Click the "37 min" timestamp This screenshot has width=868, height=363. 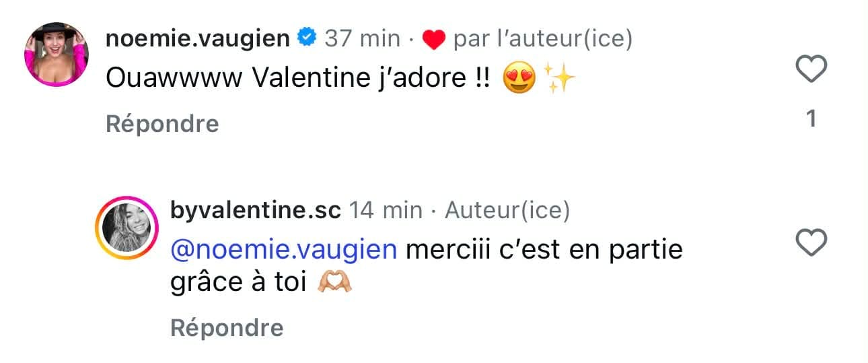tap(362, 40)
